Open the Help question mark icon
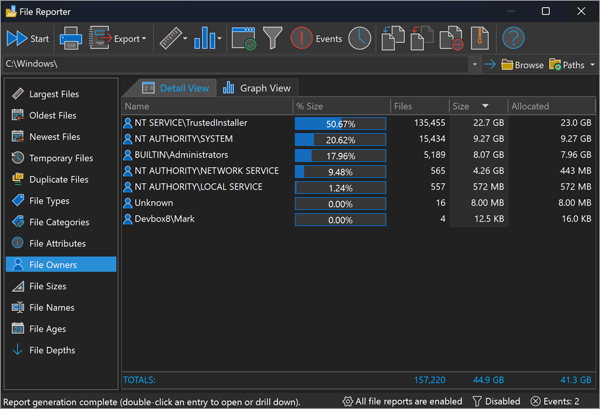 click(513, 38)
